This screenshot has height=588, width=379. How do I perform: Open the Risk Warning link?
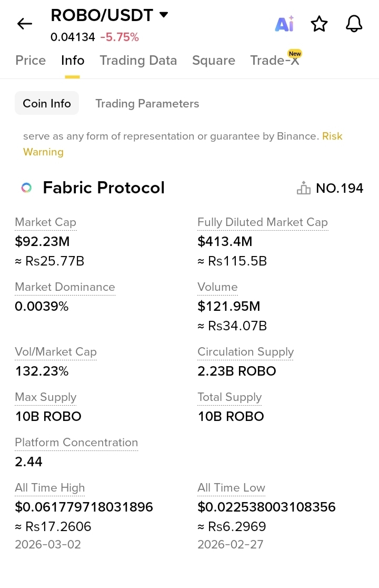click(43, 152)
